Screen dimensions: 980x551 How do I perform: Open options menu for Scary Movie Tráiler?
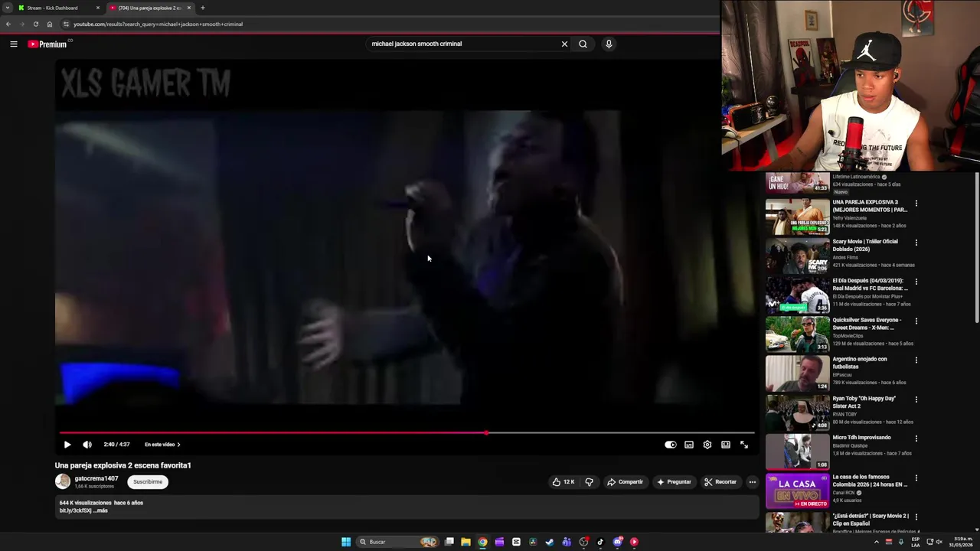tap(916, 243)
